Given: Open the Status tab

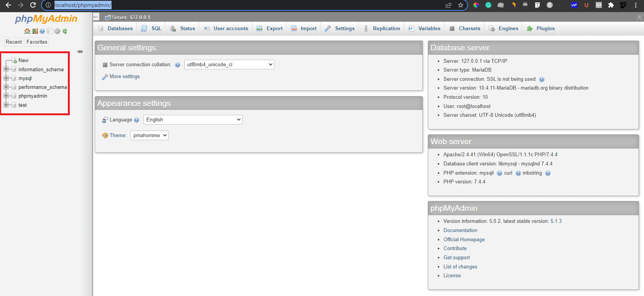Looking at the screenshot, I should (182, 29).
